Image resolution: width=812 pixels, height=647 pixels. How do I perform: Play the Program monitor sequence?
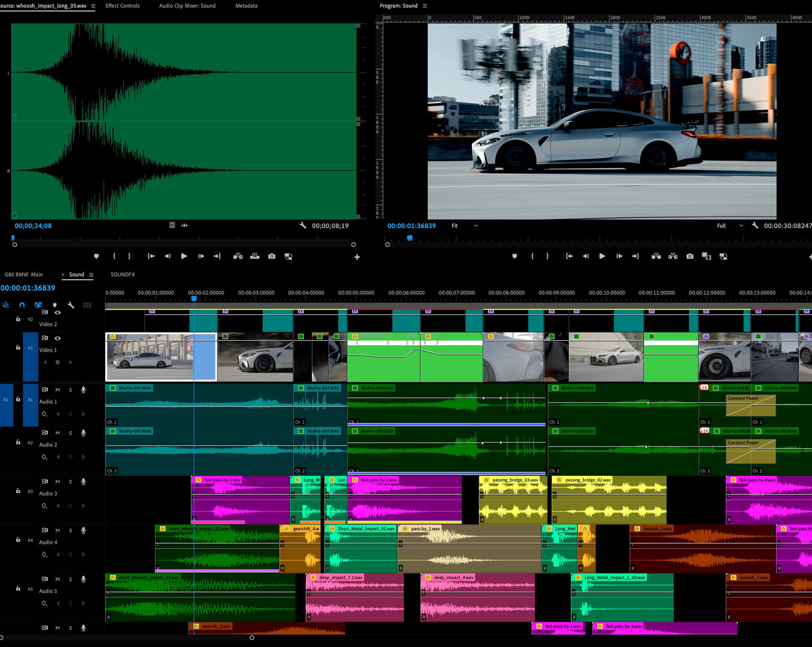pyautogui.click(x=602, y=256)
